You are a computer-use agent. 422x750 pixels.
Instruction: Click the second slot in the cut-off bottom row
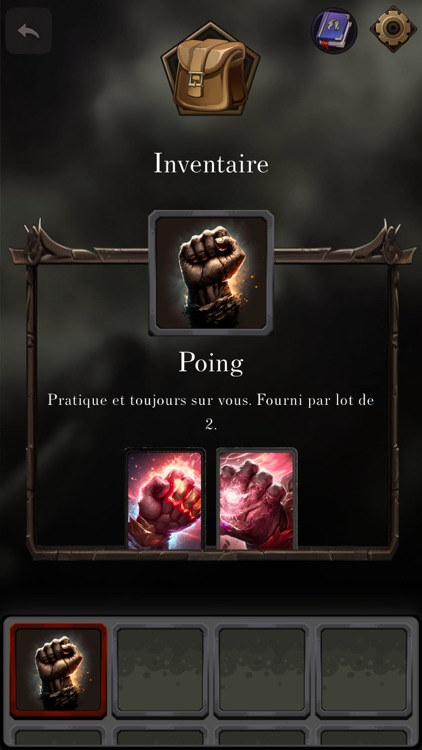(x=160, y=736)
